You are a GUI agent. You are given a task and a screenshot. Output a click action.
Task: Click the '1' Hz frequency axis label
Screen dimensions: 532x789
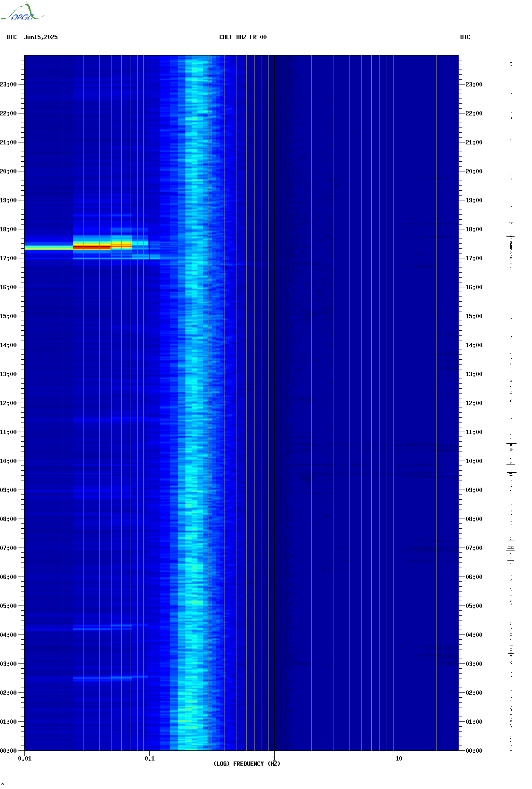(274, 759)
